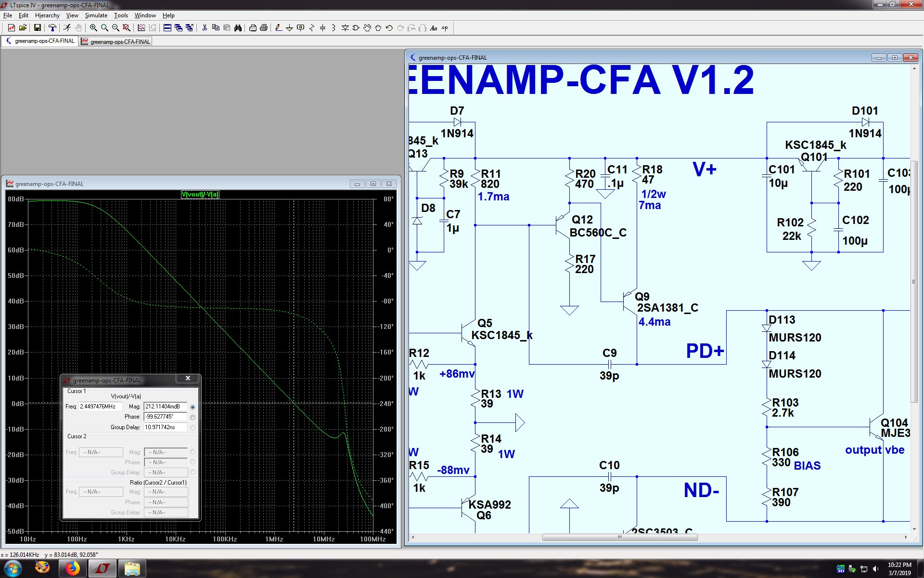Open the Control Panel hammer icon
The image size is (924, 578).
coord(52,28)
